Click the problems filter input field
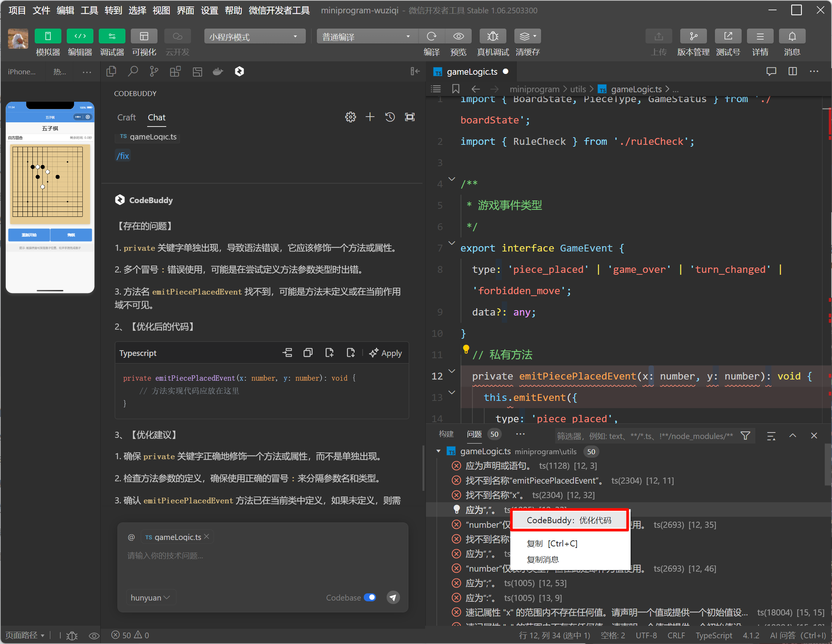832x644 pixels. click(644, 436)
